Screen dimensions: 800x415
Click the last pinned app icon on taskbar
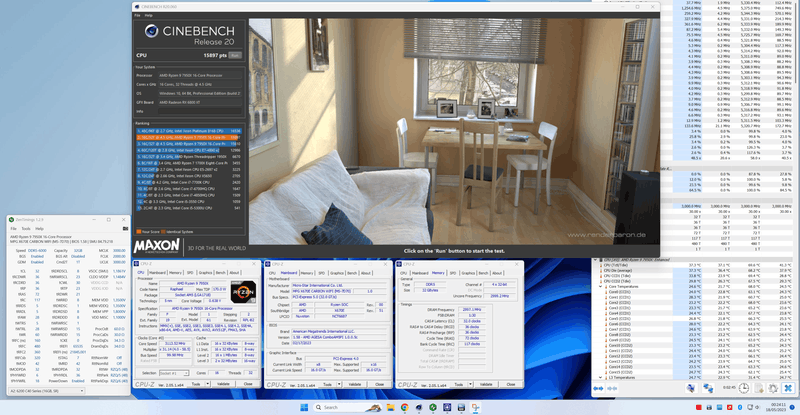(476, 407)
